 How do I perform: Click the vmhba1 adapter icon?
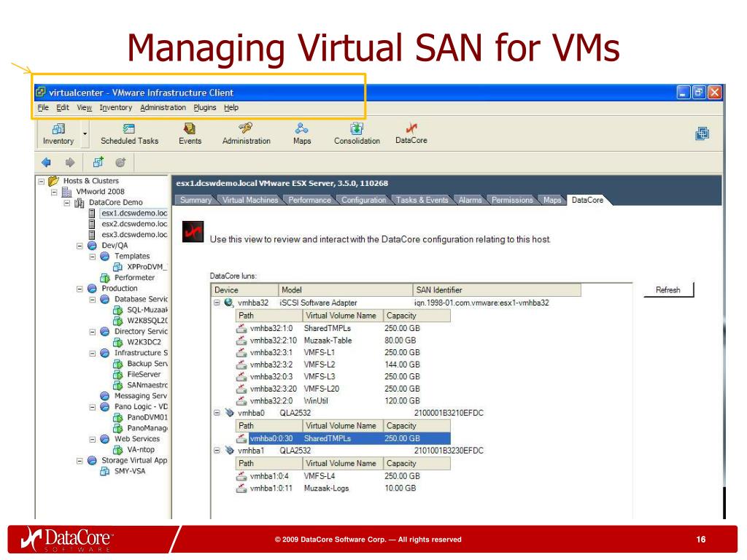(x=229, y=450)
